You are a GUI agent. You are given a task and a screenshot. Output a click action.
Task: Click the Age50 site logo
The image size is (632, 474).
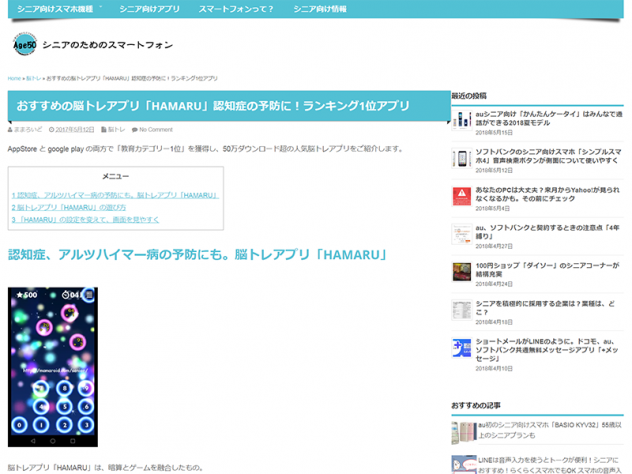pyautogui.click(x=25, y=44)
